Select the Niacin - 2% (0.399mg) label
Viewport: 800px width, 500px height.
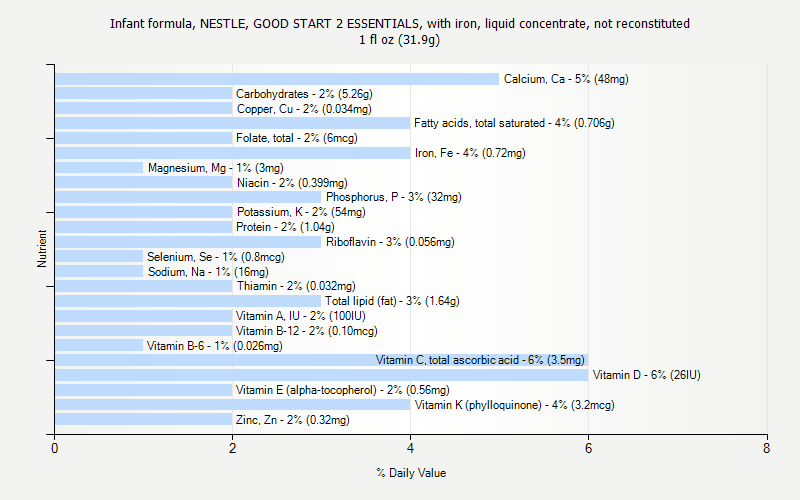tap(292, 183)
